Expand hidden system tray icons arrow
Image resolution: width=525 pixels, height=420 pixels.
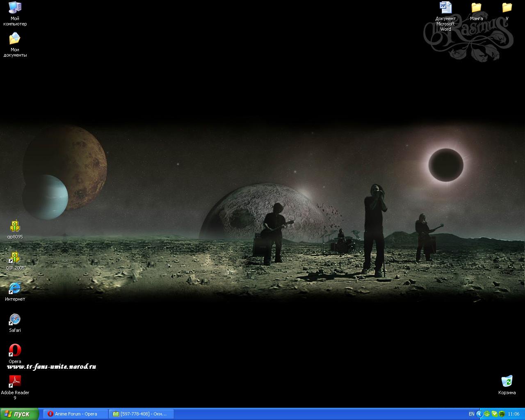tap(479, 414)
